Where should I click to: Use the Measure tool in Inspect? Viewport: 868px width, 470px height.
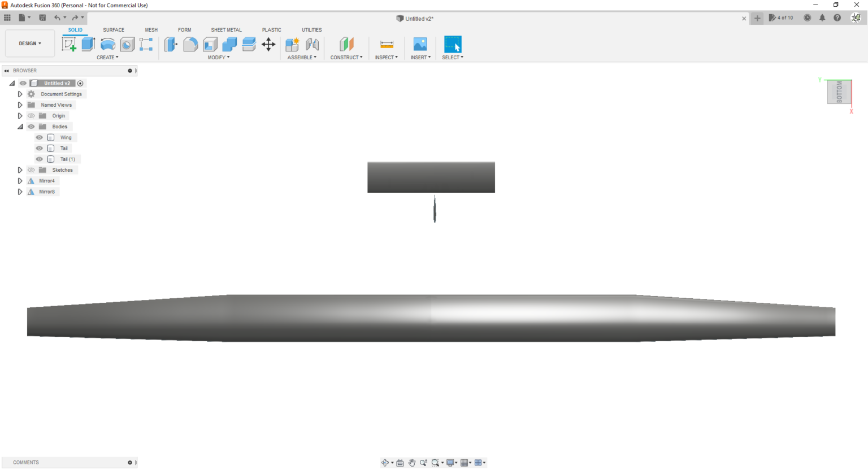(387, 43)
